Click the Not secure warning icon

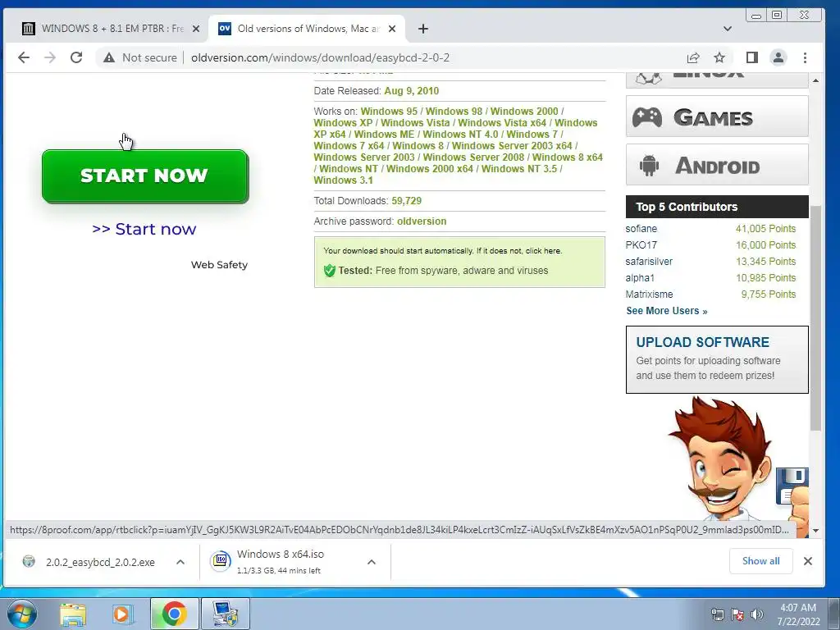tap(109, 57)
